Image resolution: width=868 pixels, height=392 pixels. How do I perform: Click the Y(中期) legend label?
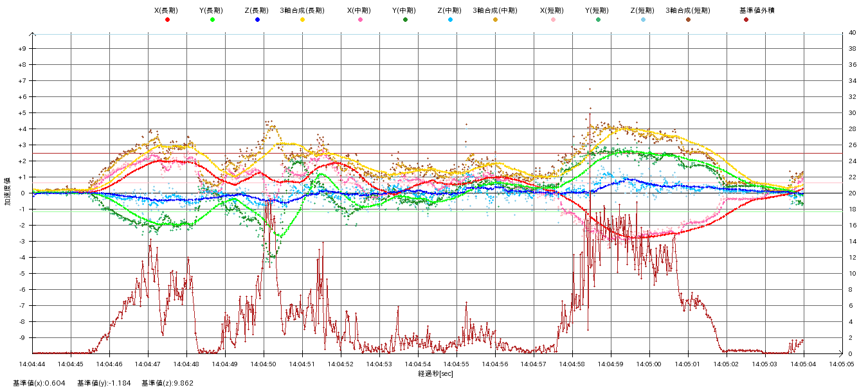click(404, 10)
